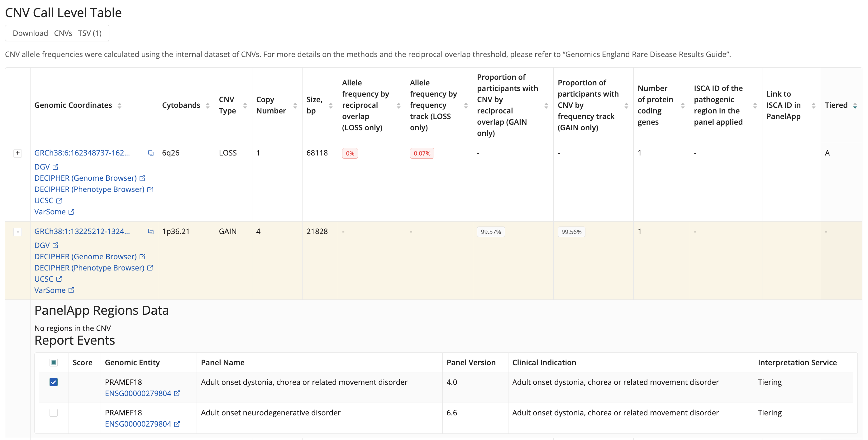The height and width of the screenshot is (440, 868).
Task: Sort by CNV Type column
Action: [245, 105]
